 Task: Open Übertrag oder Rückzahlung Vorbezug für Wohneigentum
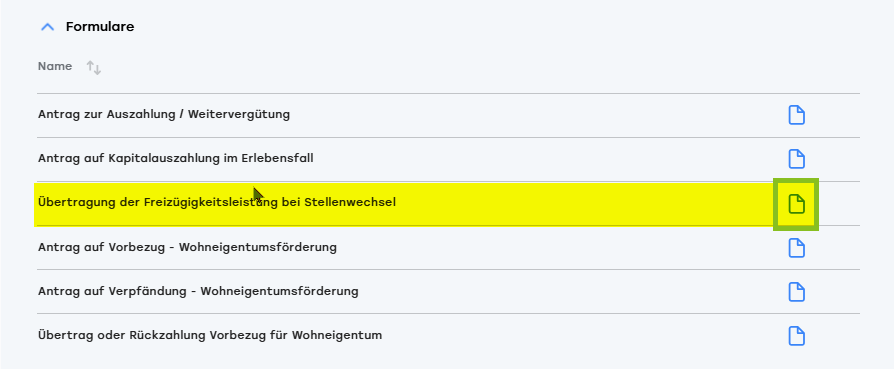210,335
